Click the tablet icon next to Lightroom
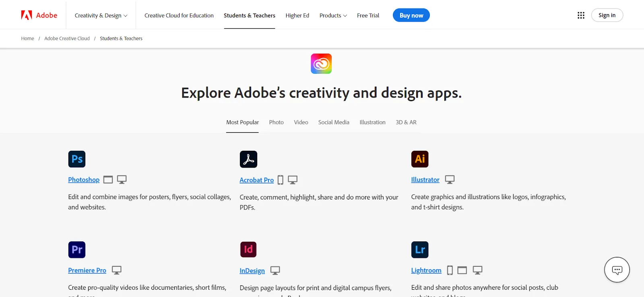This screenshot has height=297, width=644. (462, 270)
